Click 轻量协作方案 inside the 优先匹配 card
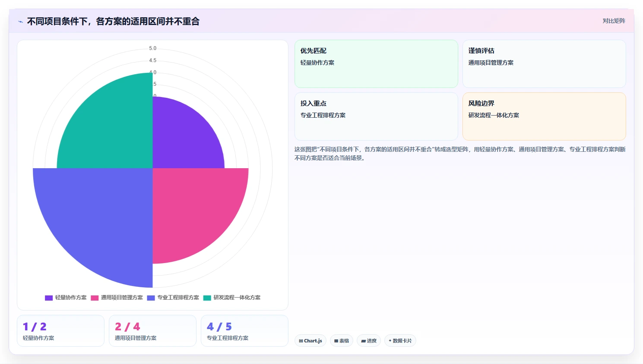Screen dimensions: 643x364 [x=317, y=63]
